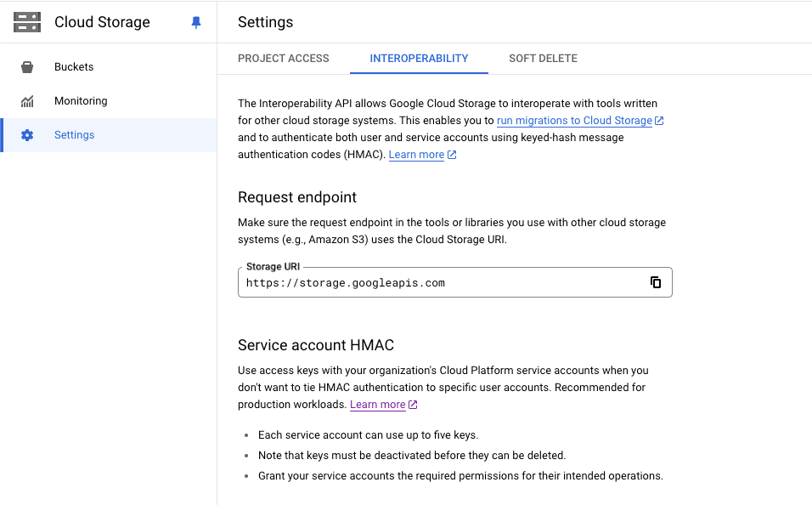This screenshot has height=505, width=812.
Task: Click external-link icon after service account Learn more
Action: (413, 405)
